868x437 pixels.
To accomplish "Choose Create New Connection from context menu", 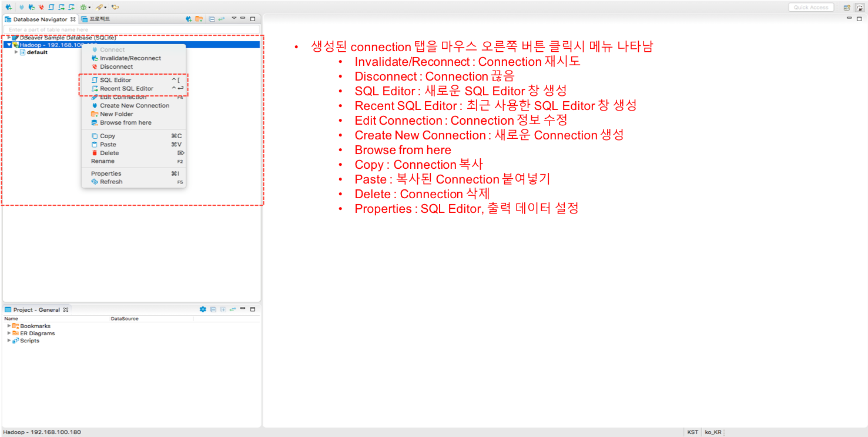I will click(x=135, y=105).
